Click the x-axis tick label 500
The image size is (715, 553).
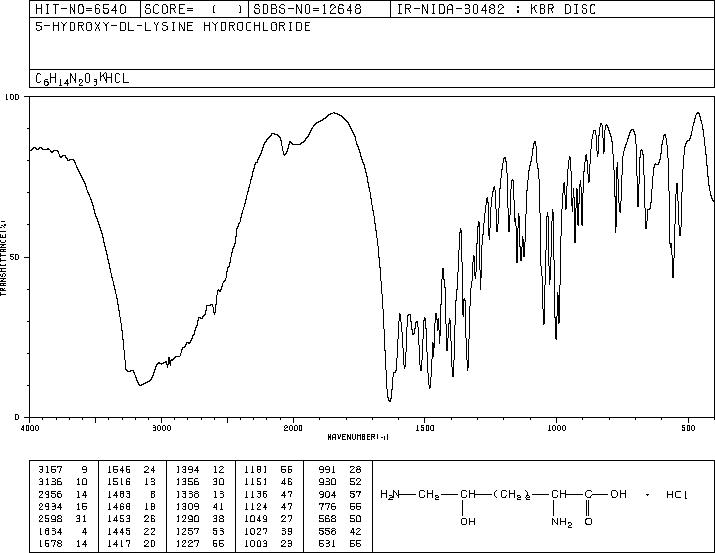[x=689, y=428]
